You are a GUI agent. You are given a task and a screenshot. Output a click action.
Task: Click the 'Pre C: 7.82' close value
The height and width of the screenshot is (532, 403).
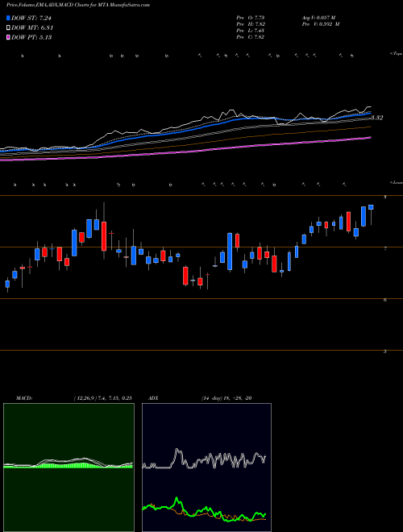tap(251, 37)
